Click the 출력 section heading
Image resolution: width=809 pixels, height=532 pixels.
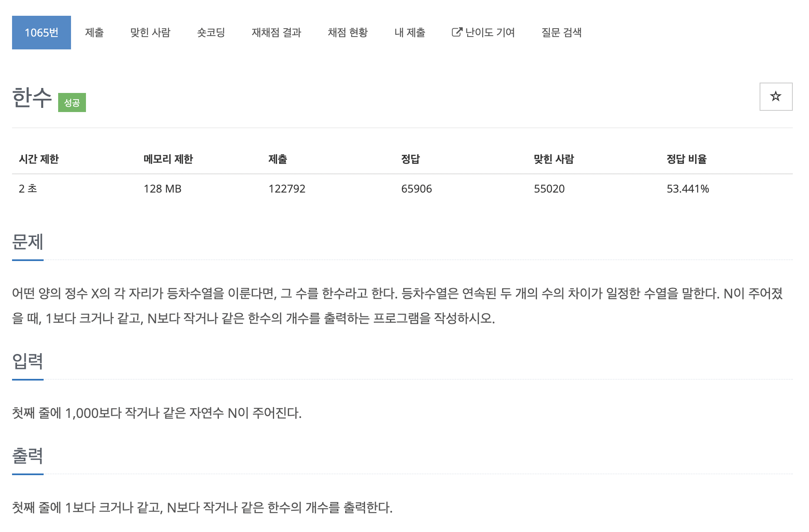28,456
